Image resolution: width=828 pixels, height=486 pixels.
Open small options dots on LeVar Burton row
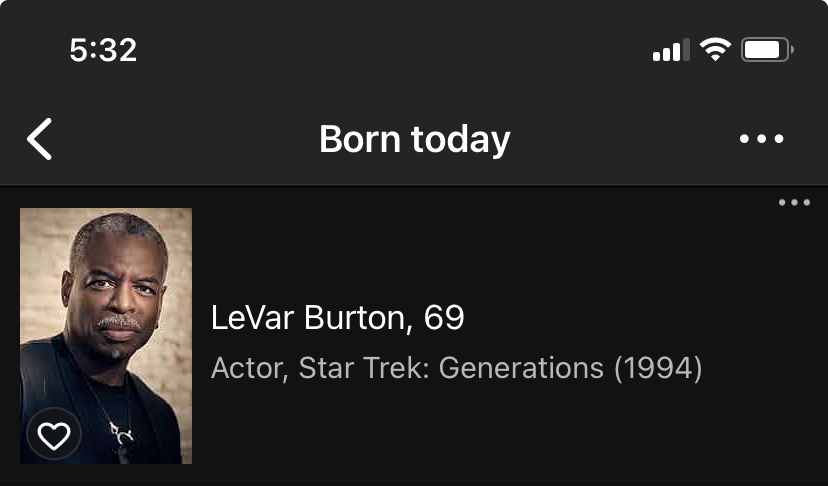click(794, 203)
